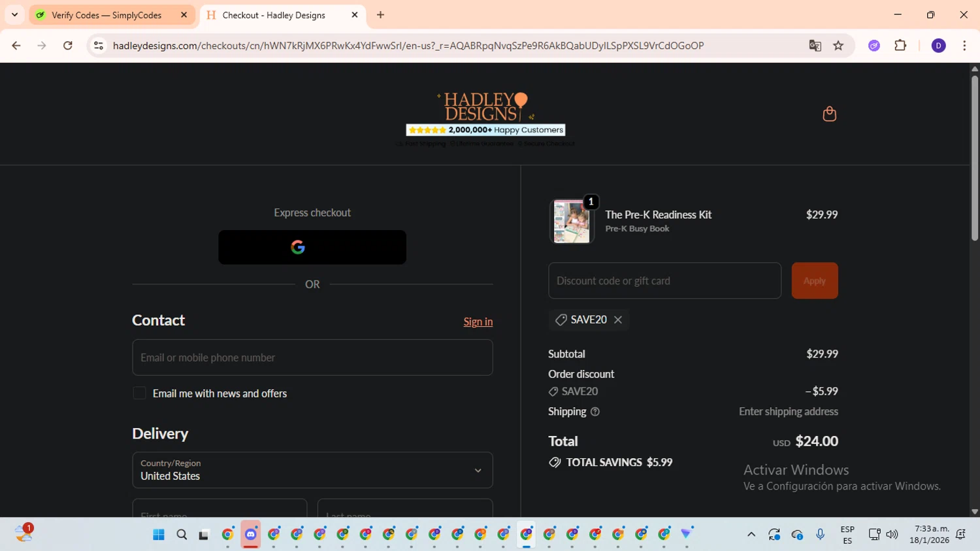Close the Checkout - Hadley Designs tab

click(355, 15)
